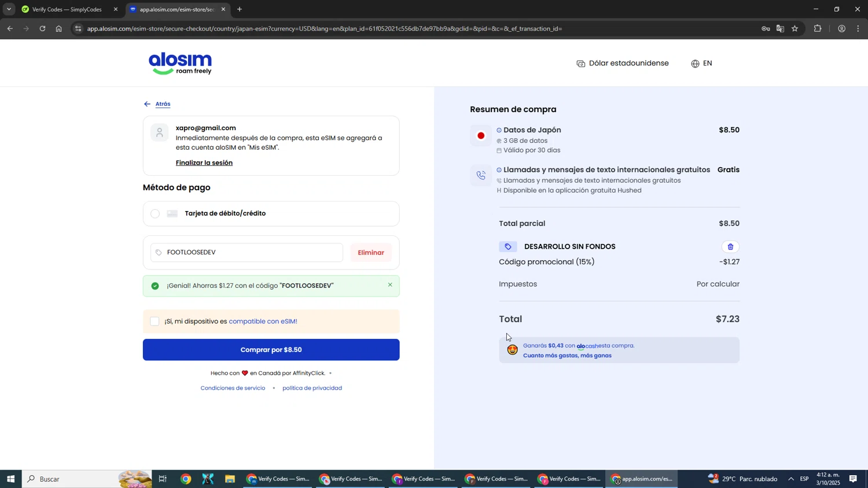This screenshot has height=488, width=868.
Task: Click info icon beside Datos de Japón
Action: (499, 131)
